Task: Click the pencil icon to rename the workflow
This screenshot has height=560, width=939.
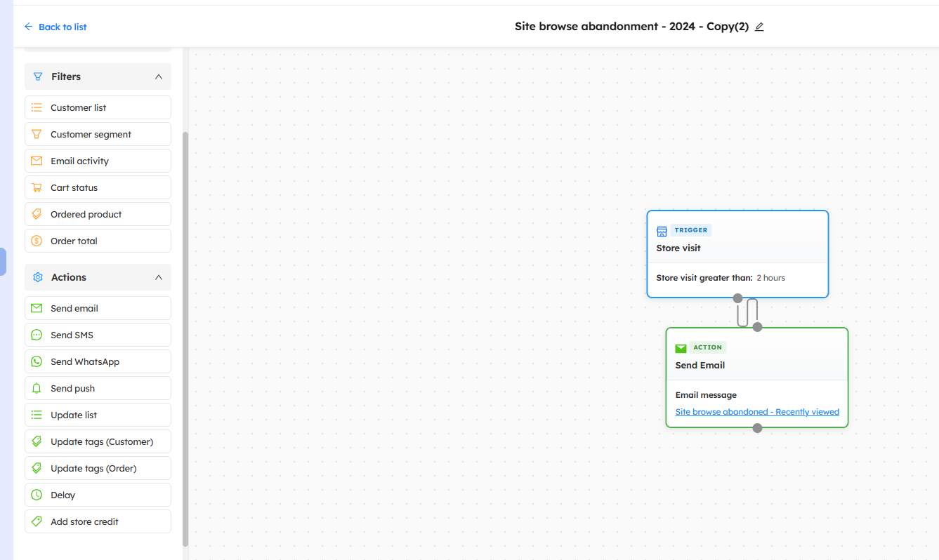Action: [759, 27]
